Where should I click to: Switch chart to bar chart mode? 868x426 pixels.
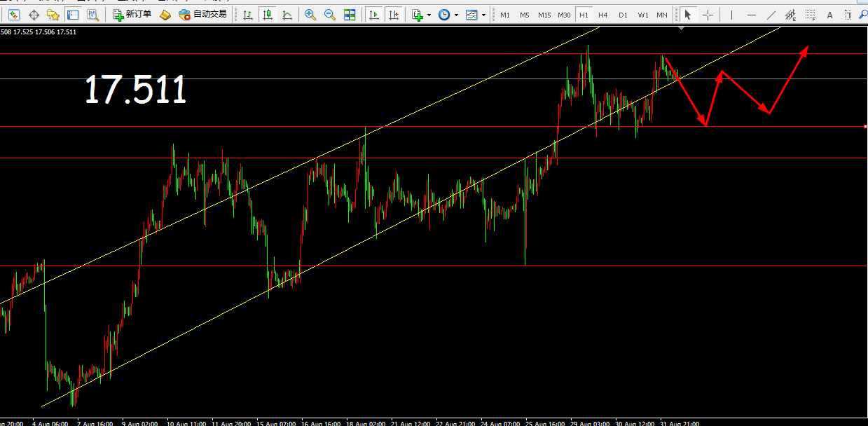pos(247,15)
